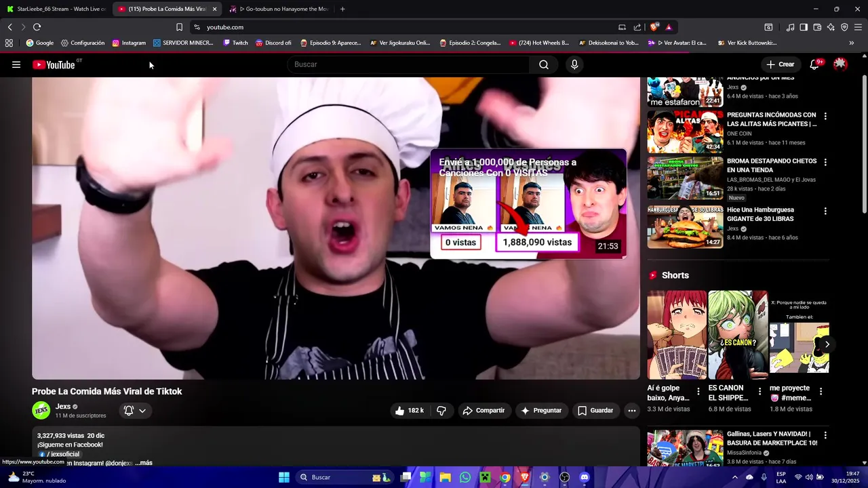Image resolution: width=868 pixels, height=488 pixels.
Task: Open OBS Studio from the taskbar
Action: pyautogui.click(x=564, y=477)
